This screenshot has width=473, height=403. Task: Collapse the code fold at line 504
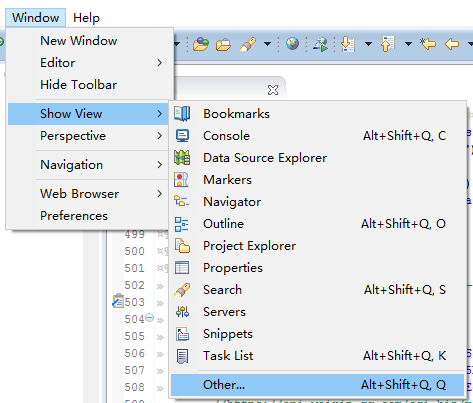[x=150, y=317]
